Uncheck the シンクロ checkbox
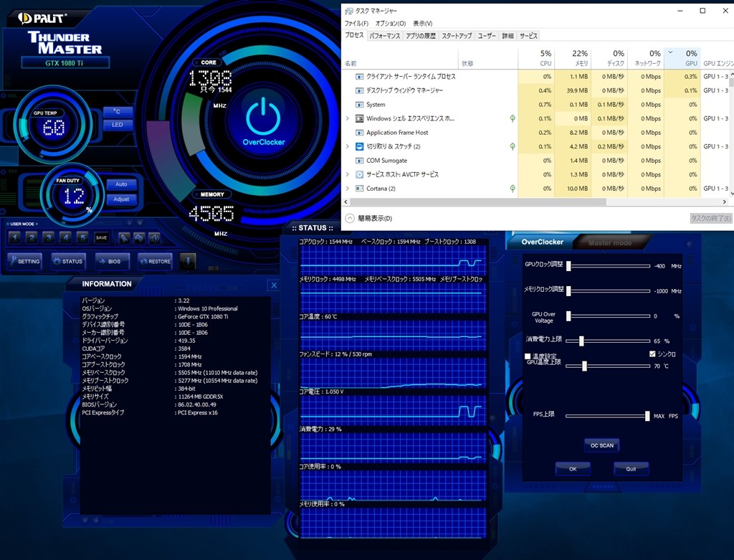Viewport: 734px width, 560px height. [652, 354]
